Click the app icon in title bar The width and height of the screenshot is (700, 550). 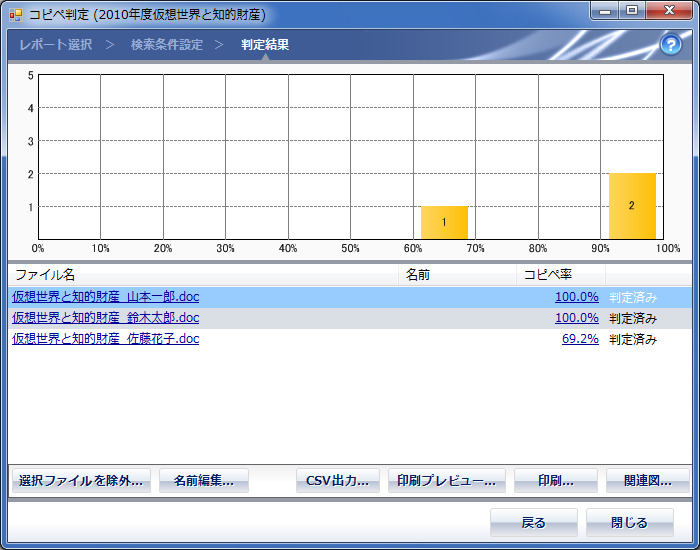15,15
